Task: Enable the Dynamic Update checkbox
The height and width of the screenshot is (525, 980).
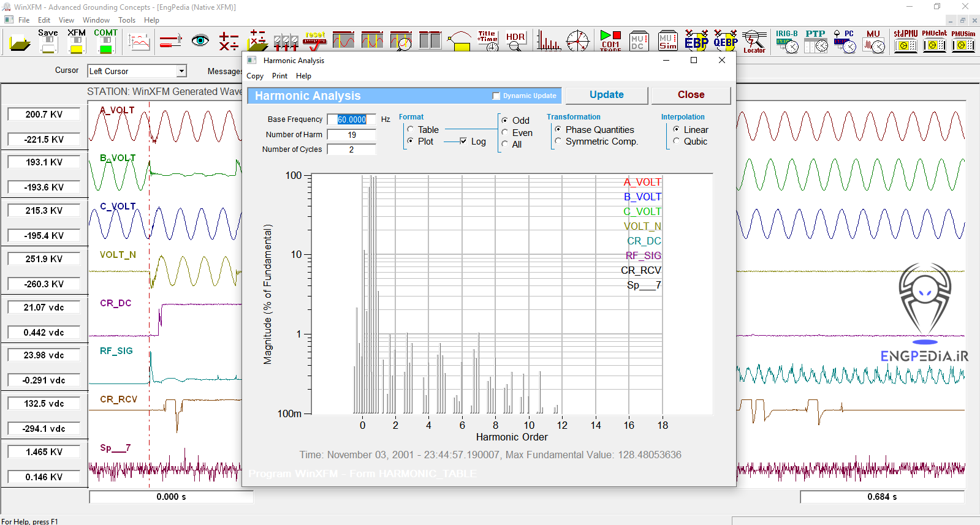Action: click(x=496, y=96)
